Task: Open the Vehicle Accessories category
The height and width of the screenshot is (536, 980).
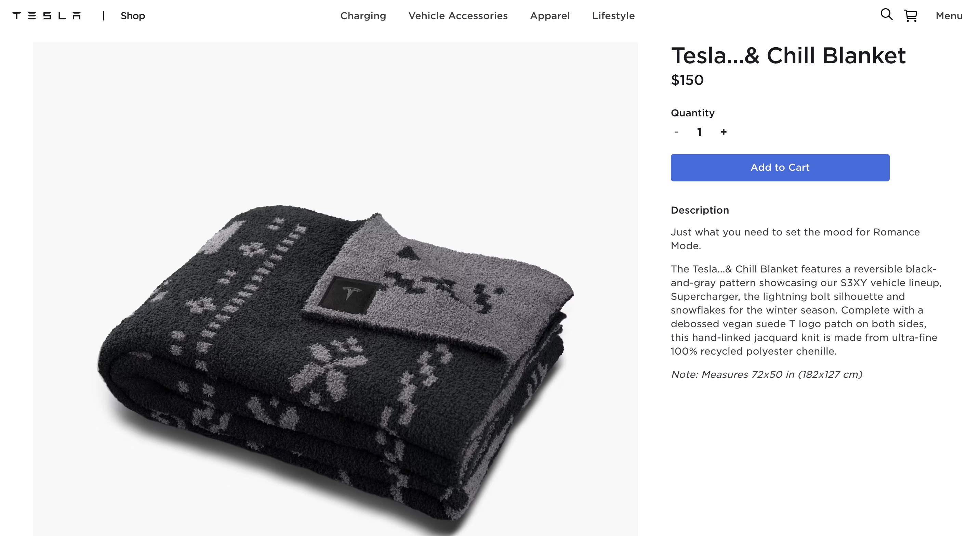Action: (x=458, y=16)
